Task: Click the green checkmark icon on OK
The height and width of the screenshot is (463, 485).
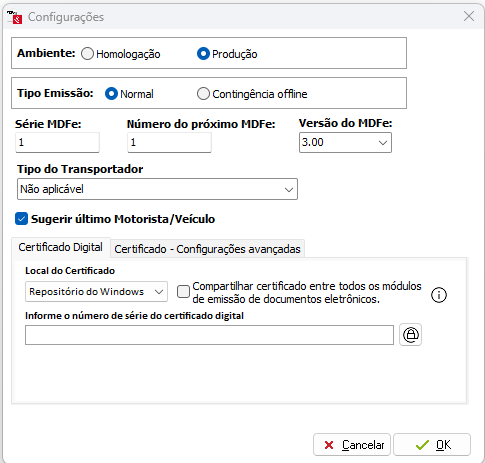Action: tap(422, 445)
